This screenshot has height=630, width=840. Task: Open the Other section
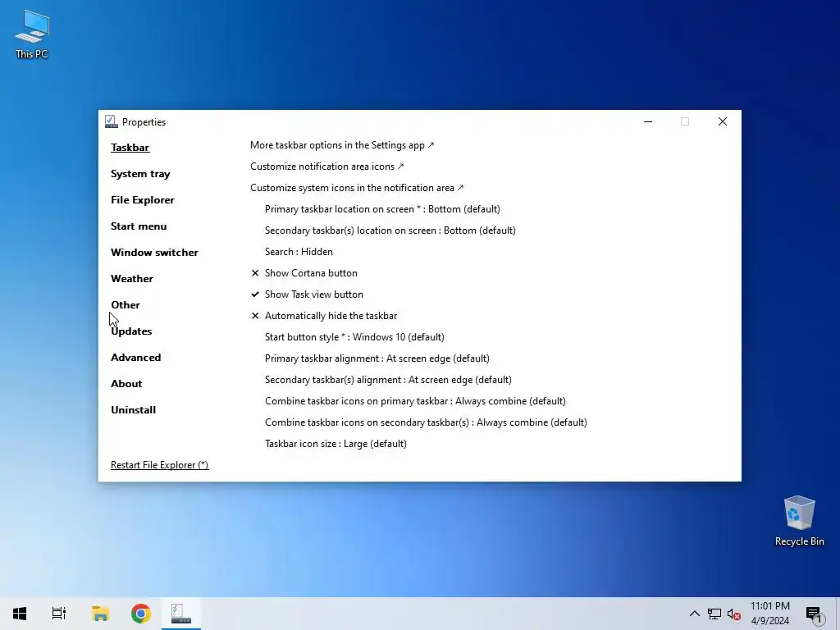126,305
